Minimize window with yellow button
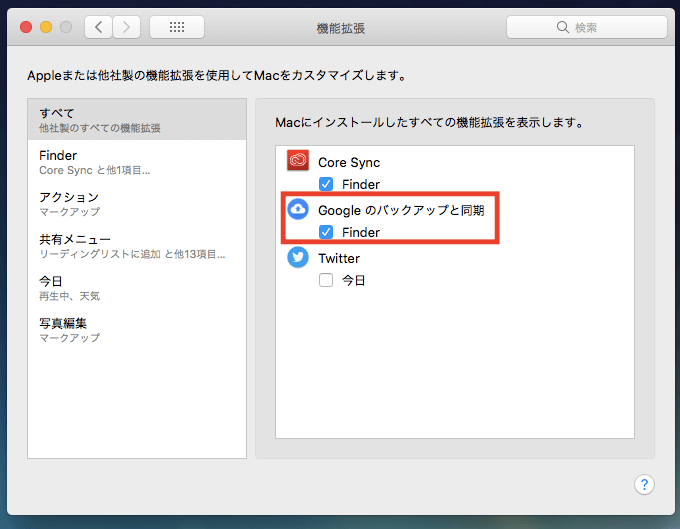This screenshot has width=680, height=529. point(46,27)
